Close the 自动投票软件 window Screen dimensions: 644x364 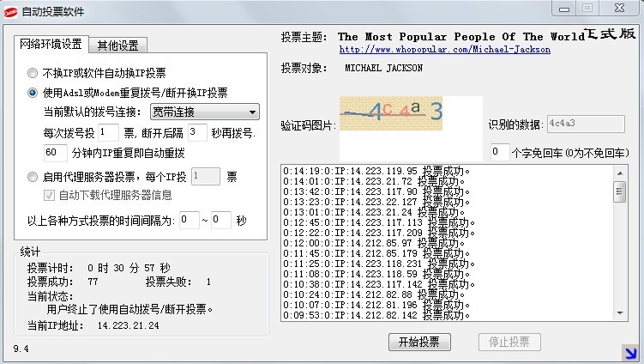[618, 8]
